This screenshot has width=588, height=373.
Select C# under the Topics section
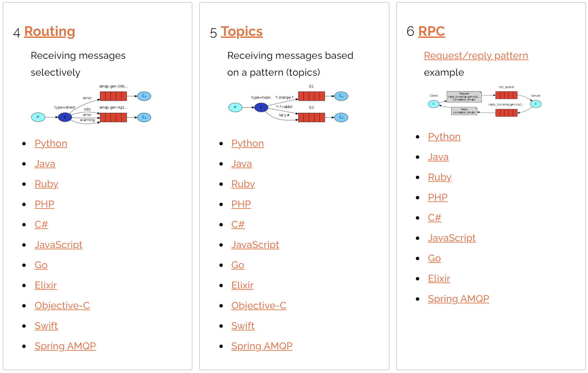pyautogui.click(x=238, y=224)
